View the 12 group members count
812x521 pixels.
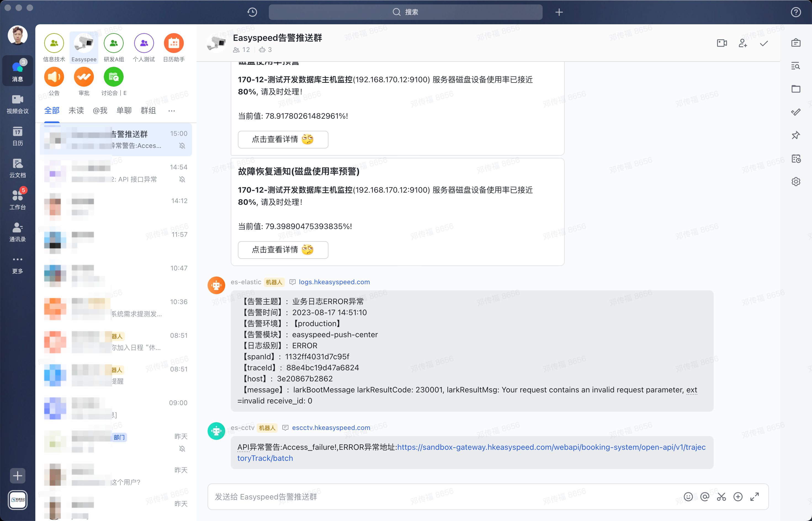tap(242, 50)
